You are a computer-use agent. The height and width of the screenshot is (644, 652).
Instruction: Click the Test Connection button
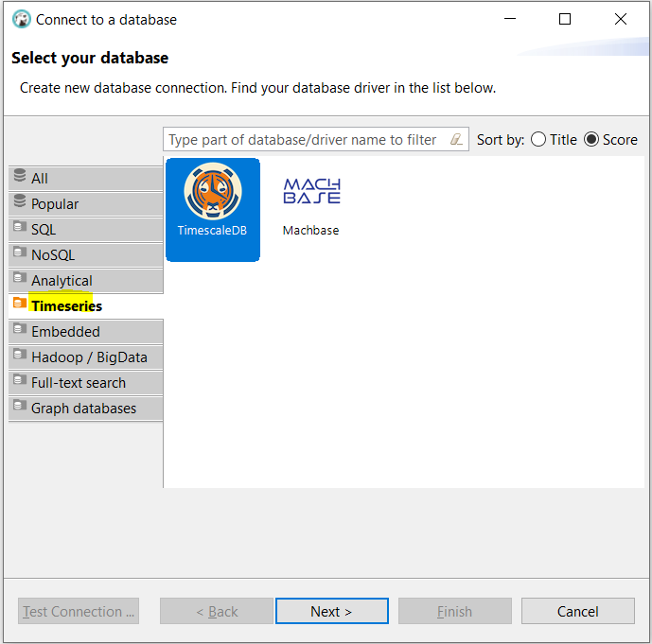pyautogui.click(x=79, y=611)
